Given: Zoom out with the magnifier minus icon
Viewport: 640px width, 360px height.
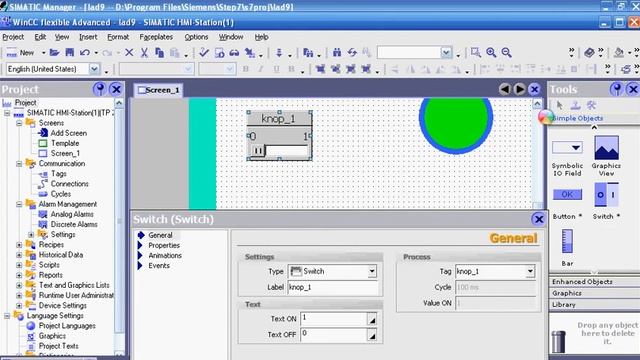Looking at the screenshot, I should (x=507, y=52).
